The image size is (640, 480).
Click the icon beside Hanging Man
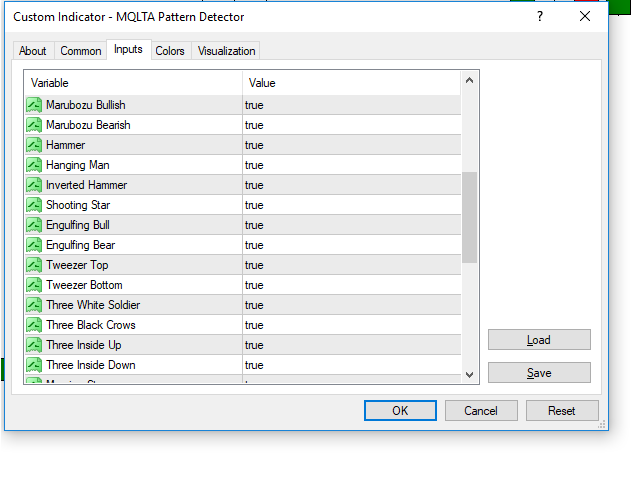34,165
